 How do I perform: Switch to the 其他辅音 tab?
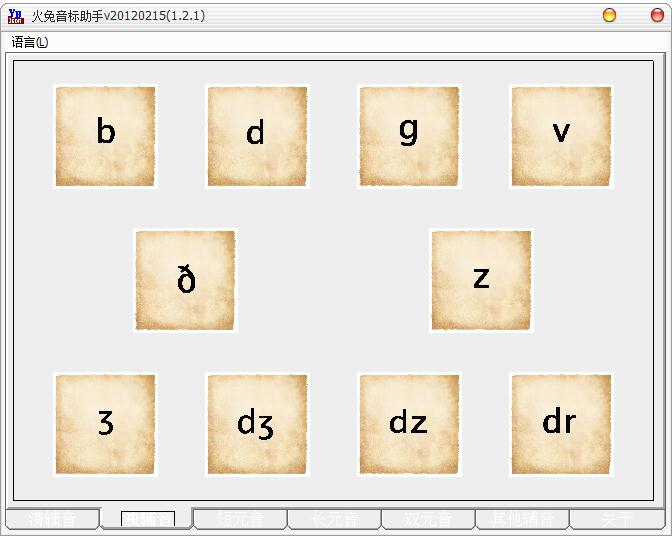coord(523,519)
